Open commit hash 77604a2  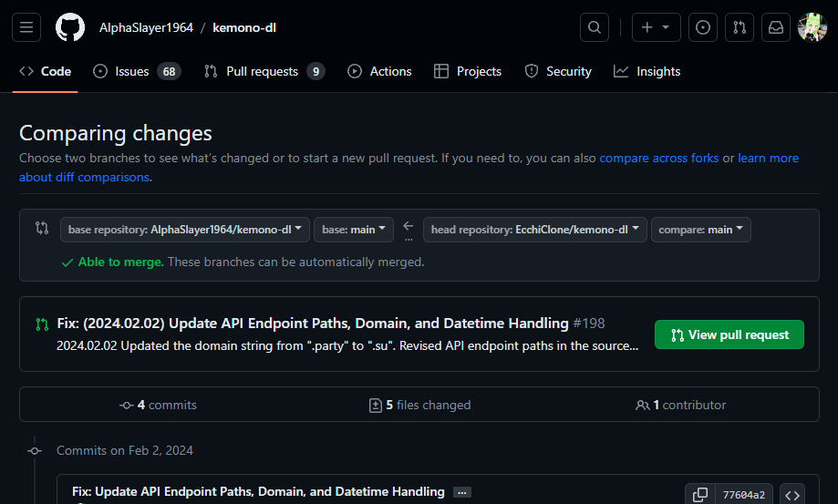point(743,495)
